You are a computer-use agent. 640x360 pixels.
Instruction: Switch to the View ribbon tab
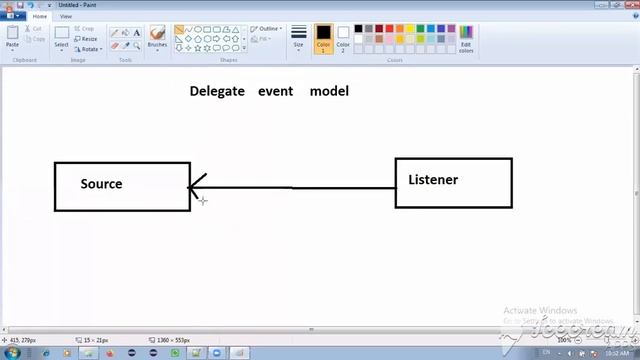66,16
